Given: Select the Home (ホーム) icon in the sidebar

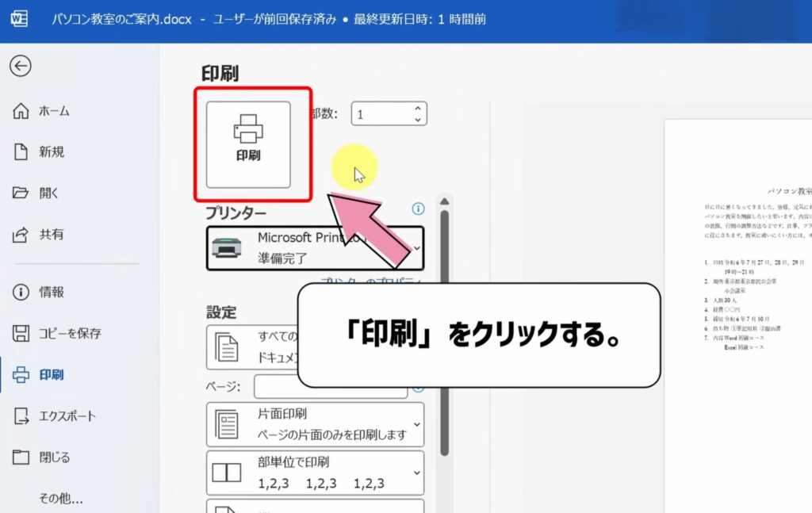Looking at the screenshot, I should pos(31,111).
